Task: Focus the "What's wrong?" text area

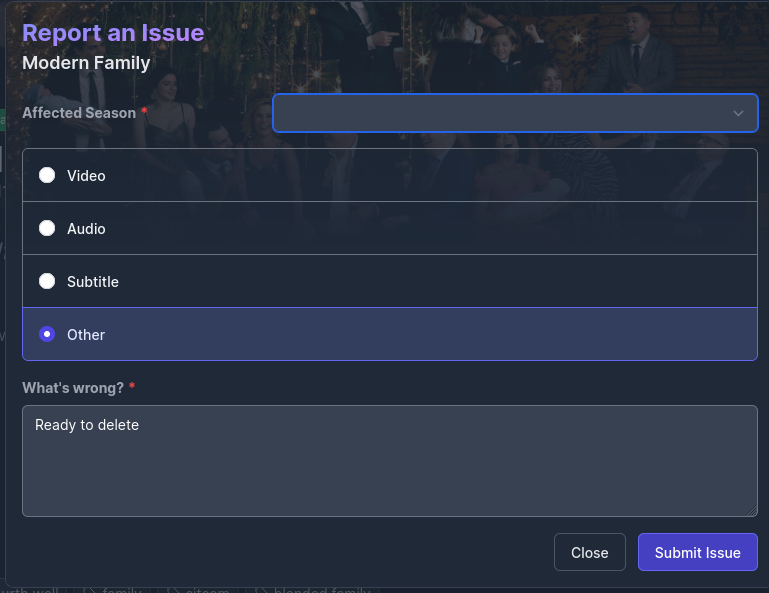Action: [x=389, y=460]
